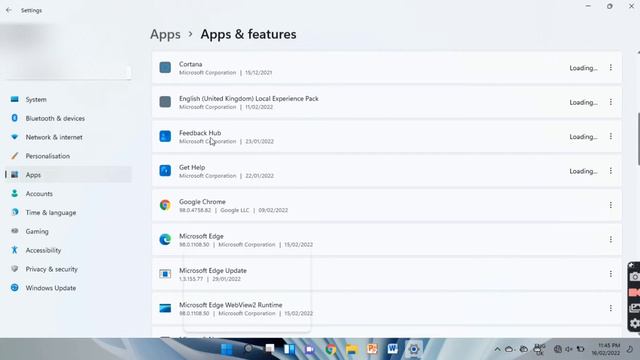Click the Feedback Hub app icon
This screenshot has height=360, width=640.
(x=165, y=136)
